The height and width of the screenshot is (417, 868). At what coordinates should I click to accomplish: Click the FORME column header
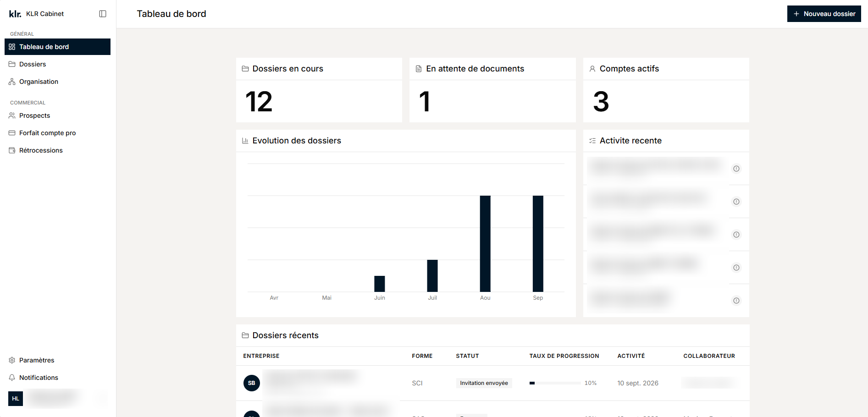click(422, 356)
